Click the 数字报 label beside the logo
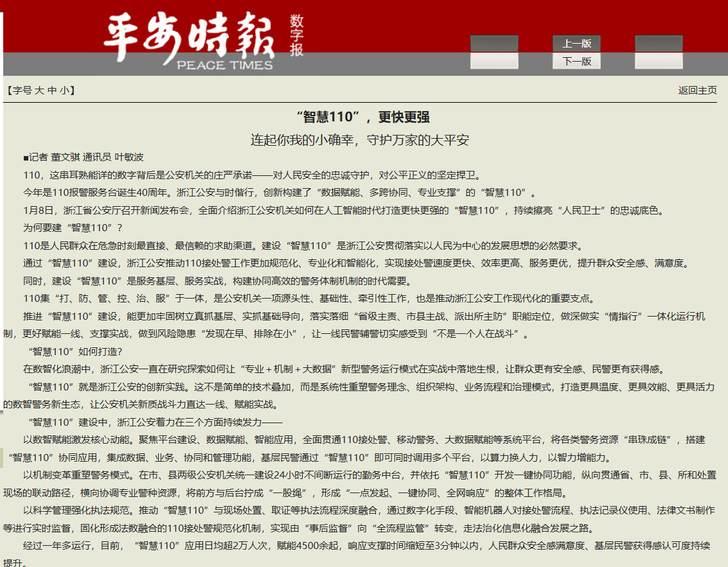728x567 pixels. click(x=296, y=35)
